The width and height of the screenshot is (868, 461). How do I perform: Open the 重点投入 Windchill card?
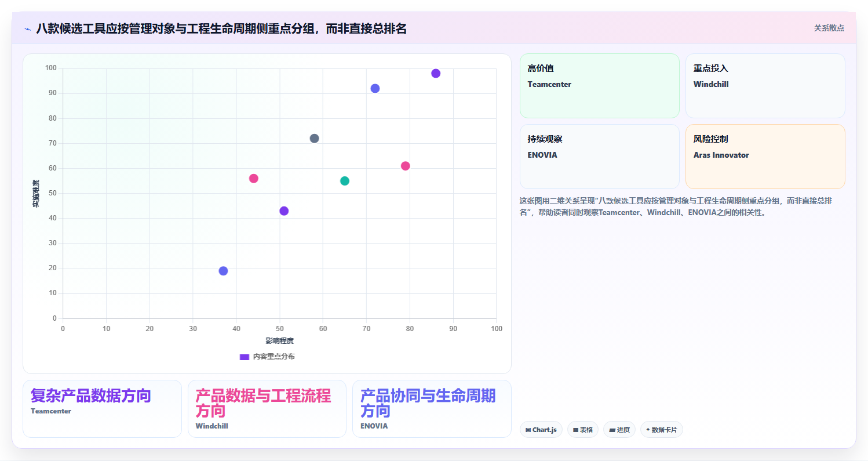(765, 86)
